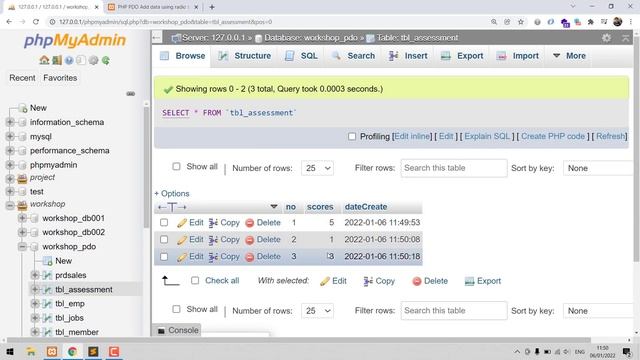The width and height of the screenshot is (640, 360).
Task: Expand the tbl_emp table node
Action: click(x=35, y=304)
